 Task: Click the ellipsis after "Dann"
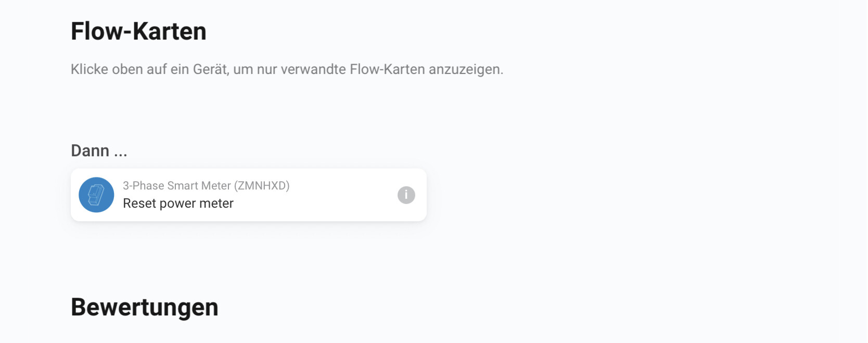120,152
